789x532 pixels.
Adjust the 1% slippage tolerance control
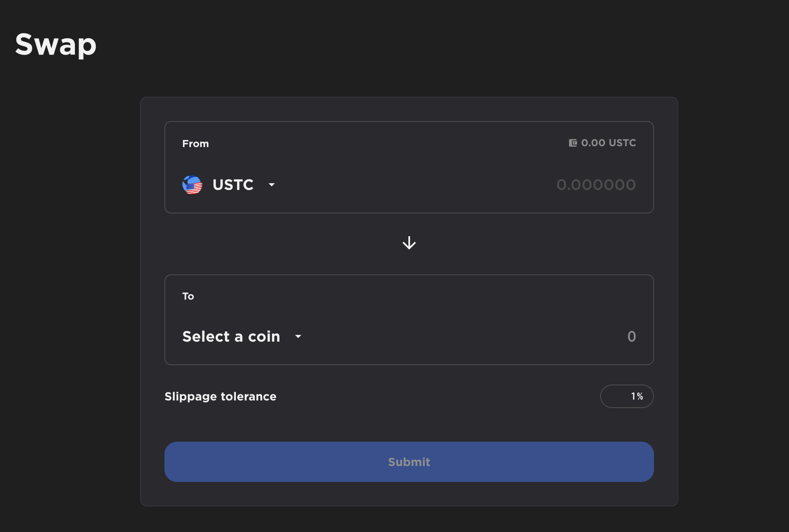[627, 396]
